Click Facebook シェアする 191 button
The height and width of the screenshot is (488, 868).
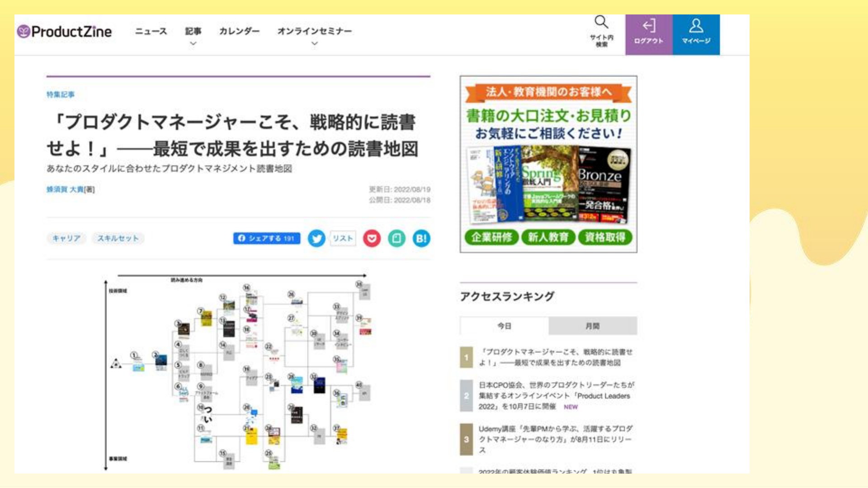pos(267,238)
